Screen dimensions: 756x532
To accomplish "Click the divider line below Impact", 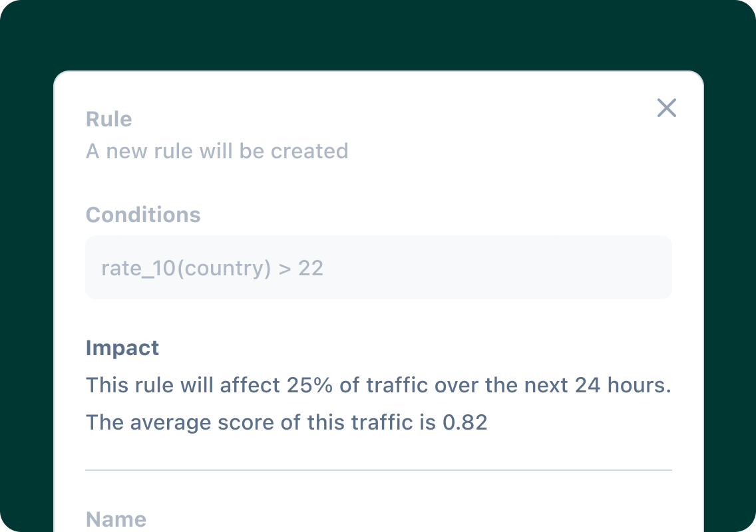I will pos(378,470).
